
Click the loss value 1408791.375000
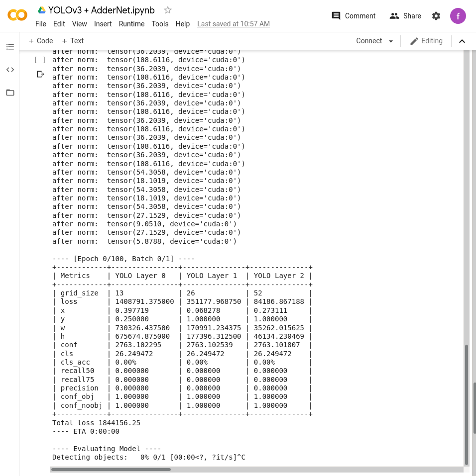(145, 301)
